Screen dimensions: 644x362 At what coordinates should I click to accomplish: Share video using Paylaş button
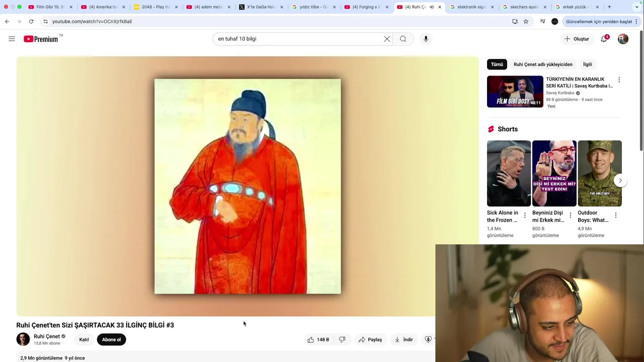[370, 339]
